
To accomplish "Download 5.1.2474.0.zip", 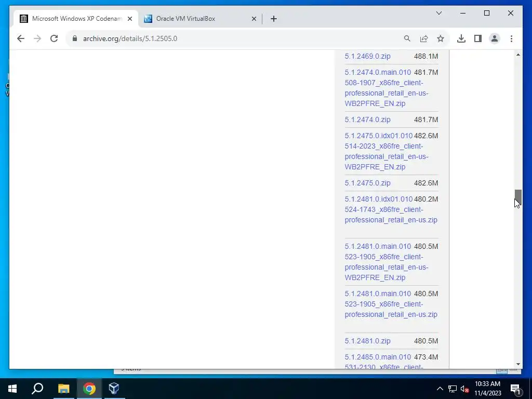I will click(x=367, y=120).
